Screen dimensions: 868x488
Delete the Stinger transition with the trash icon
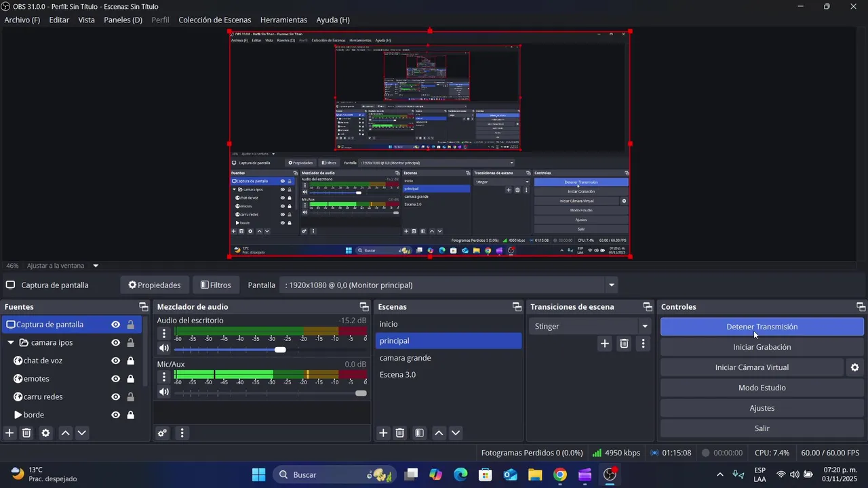tap(624, 344)
